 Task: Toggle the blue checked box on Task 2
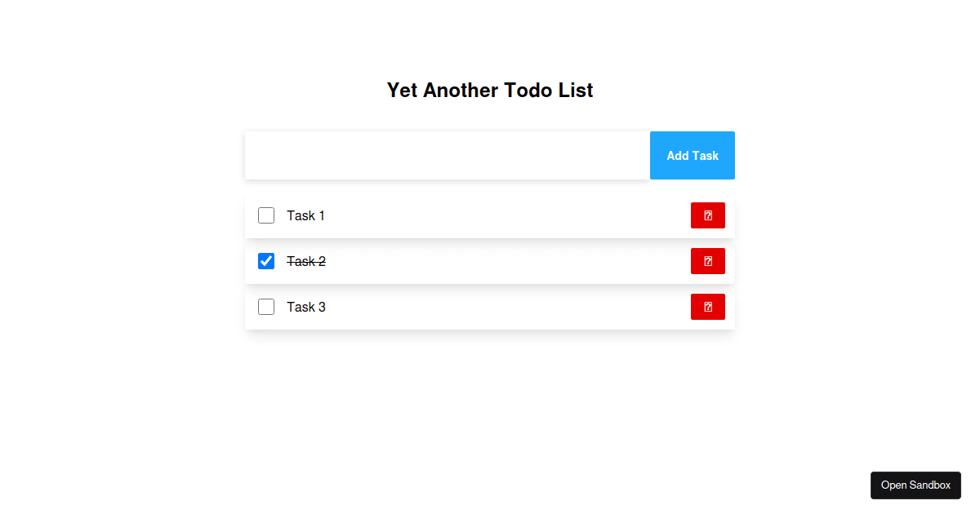(266, 261)
